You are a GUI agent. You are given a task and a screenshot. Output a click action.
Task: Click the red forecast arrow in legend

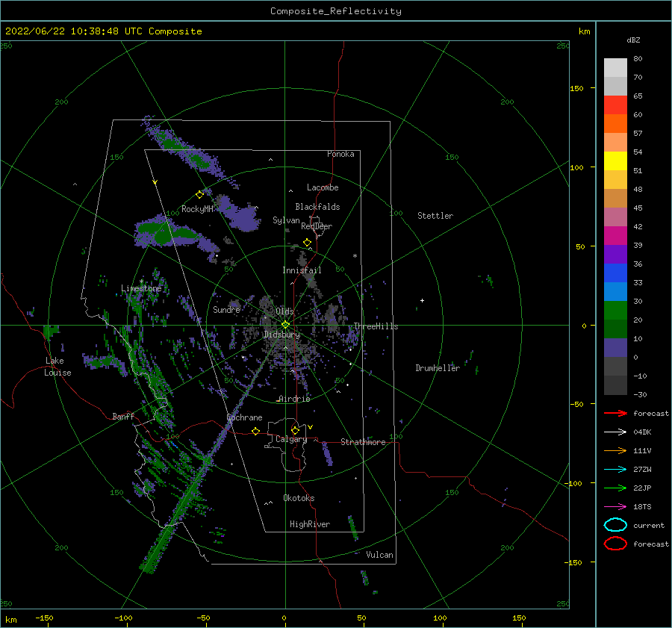click(x=615, y=413)
